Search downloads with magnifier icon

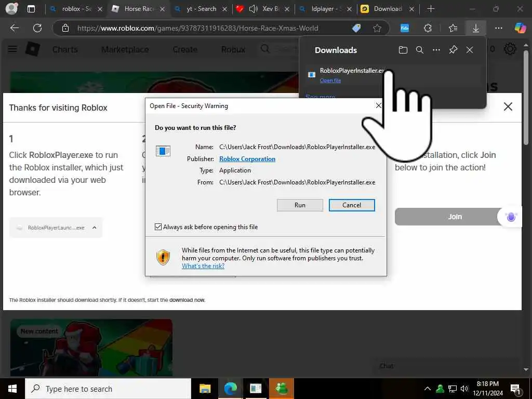[420, 50]
